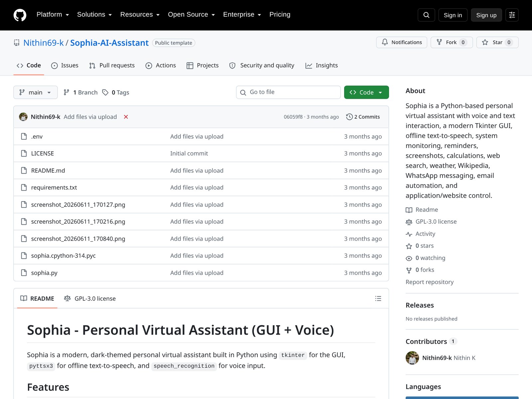Image resolution: width=532 pixels, height=399 pixels.
Task: Click the bell icon in Notifications
Action: click(385, 42)
